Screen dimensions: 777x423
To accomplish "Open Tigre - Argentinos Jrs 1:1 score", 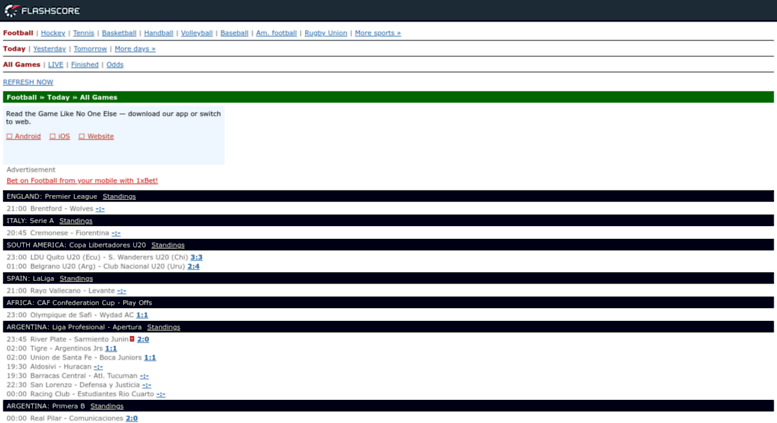I will pos(111,349).
